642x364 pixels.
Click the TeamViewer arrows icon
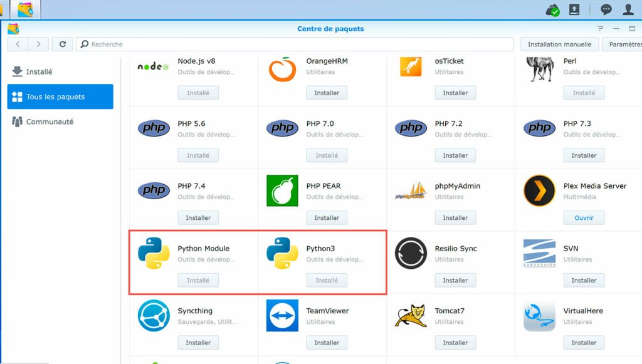pyautogui.click(x=282, y=315)
